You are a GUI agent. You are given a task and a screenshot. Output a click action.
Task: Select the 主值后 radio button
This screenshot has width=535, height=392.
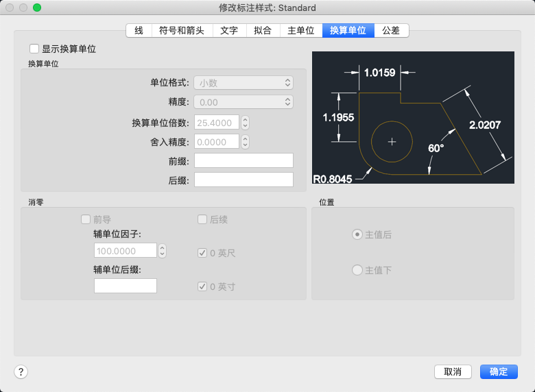(x=357, y=234)
